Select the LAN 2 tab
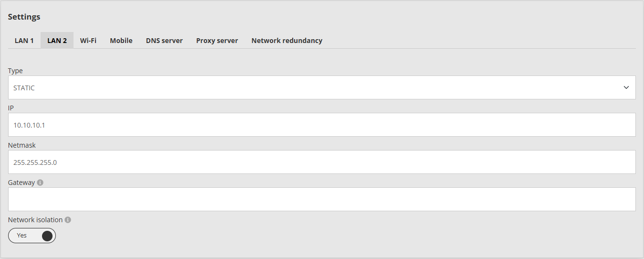The height and width of the screenshot is (259, 644). [57, 41]
